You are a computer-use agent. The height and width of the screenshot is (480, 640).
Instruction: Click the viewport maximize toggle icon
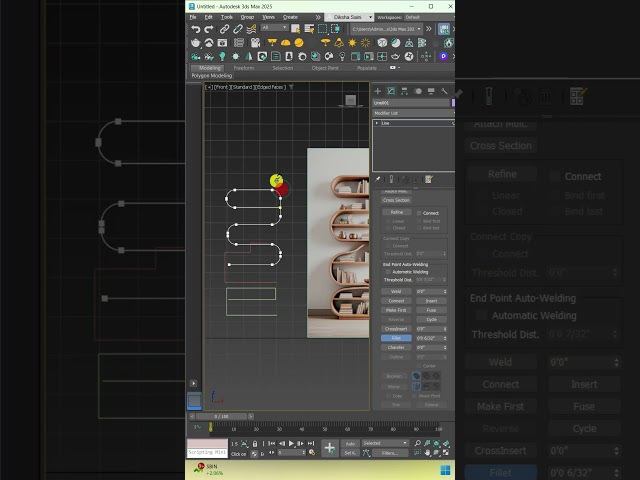click(x=446, y=453)
